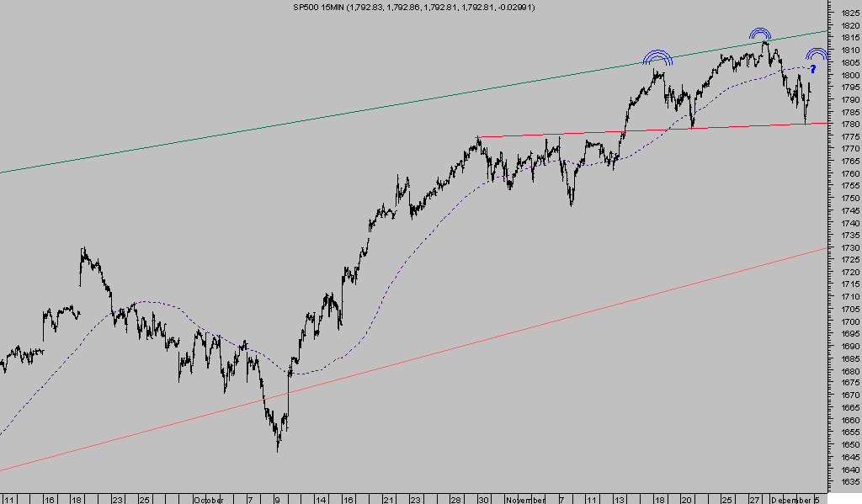
Task: Click the left triple-arc marker above the mid-November peak
Action: [657, 58]
